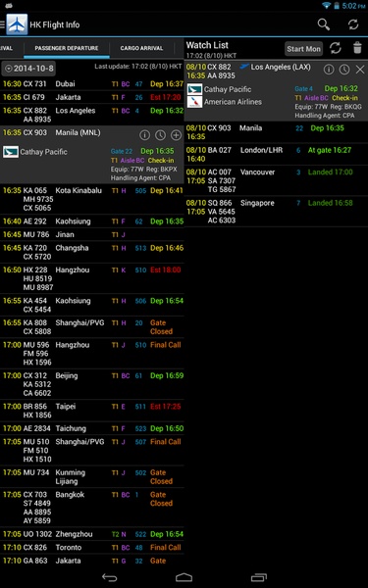
Task: Open the 2014-10-8 date dropdown
Action: (28, 69)
